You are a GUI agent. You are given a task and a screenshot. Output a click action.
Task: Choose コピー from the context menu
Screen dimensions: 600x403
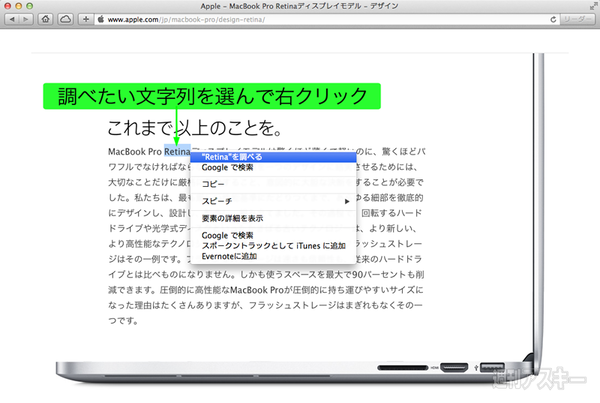pyautogui.click(x=273, y=184)
